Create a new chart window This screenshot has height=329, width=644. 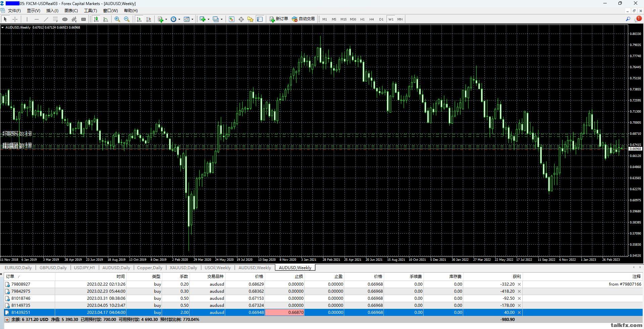(x=202, y=19)
